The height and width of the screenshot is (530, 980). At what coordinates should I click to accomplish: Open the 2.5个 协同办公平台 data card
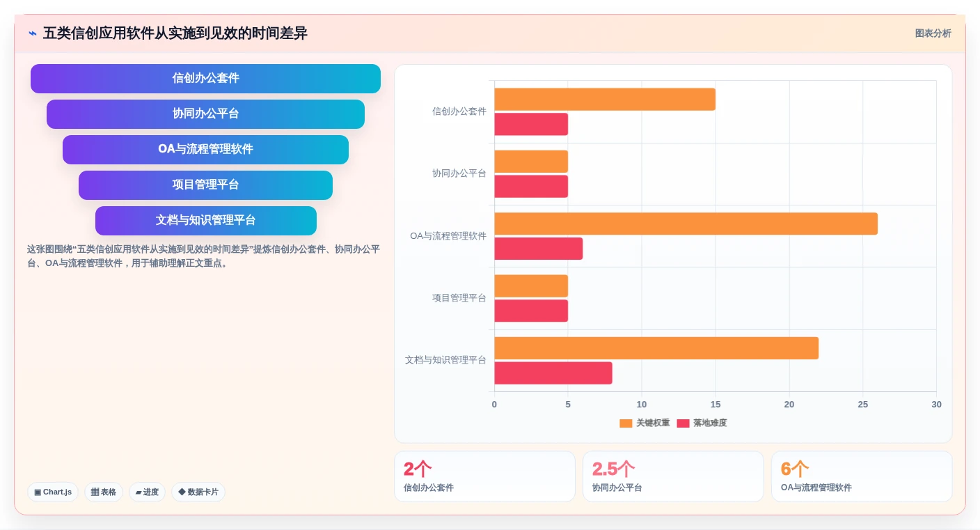[x=673, y=476]
